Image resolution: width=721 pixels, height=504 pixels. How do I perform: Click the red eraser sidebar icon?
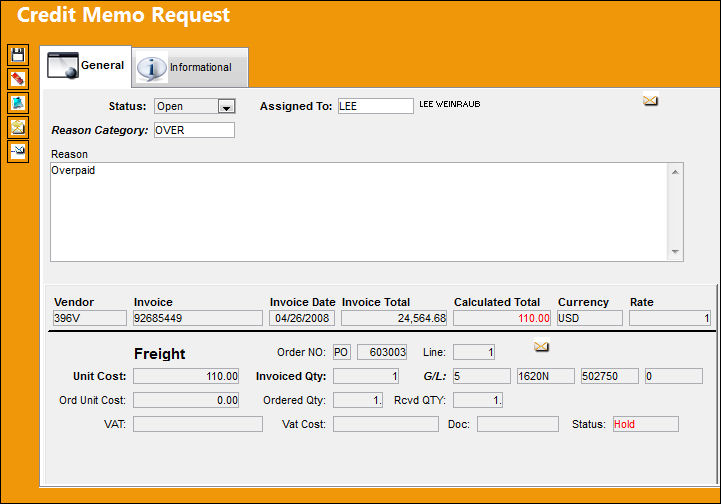pos(18,79)
